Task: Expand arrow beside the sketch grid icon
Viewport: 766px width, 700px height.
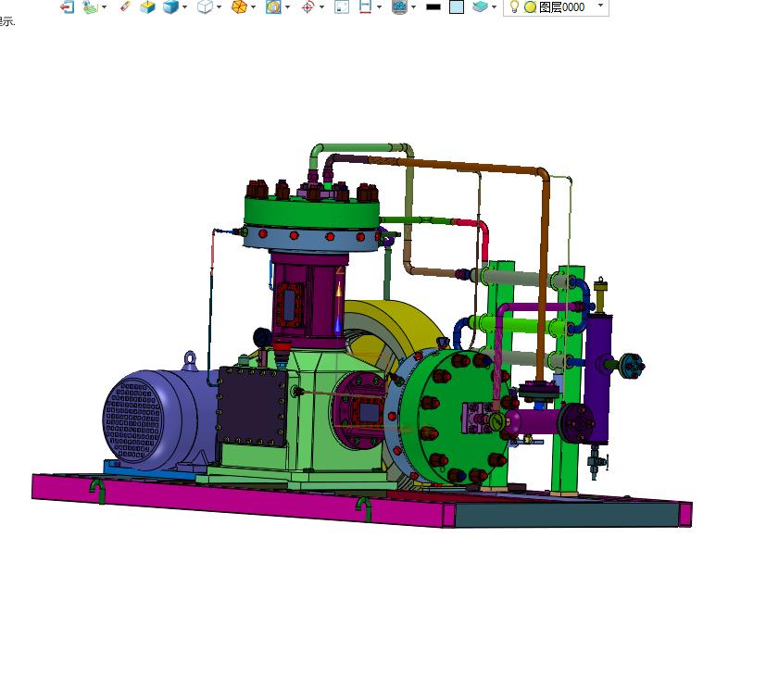Action: pyautogui.click(x=104, y=6)
